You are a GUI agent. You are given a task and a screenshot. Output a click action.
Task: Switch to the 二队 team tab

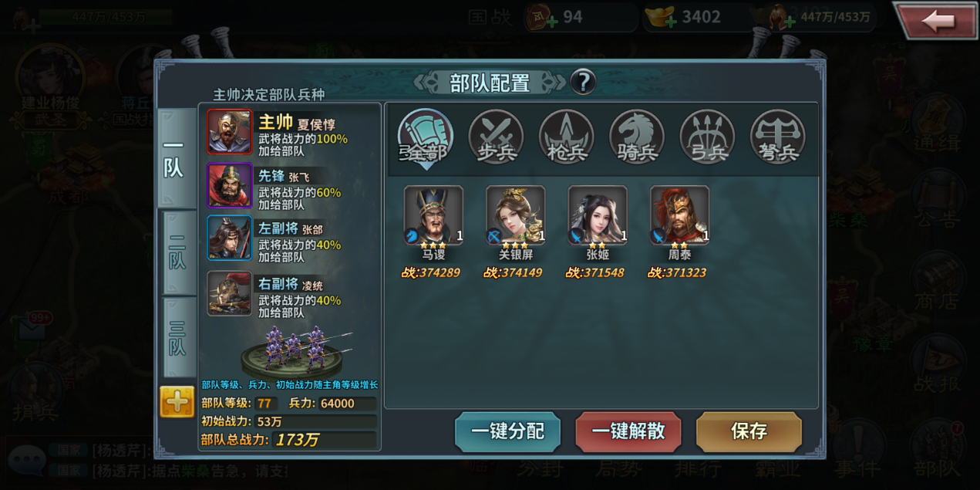pos(179,252)
